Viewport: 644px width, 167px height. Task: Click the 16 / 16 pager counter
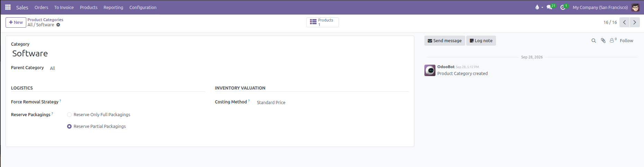pos(610,22)
